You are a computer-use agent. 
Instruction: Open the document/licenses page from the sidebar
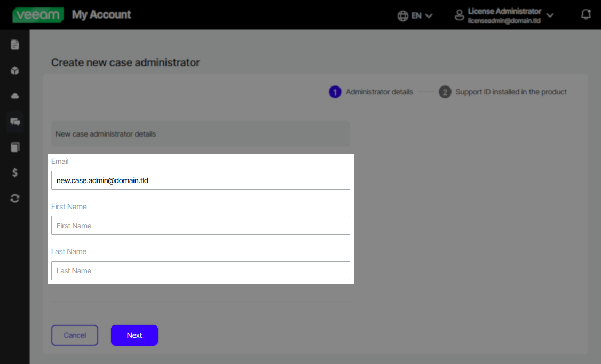[14, 44]
